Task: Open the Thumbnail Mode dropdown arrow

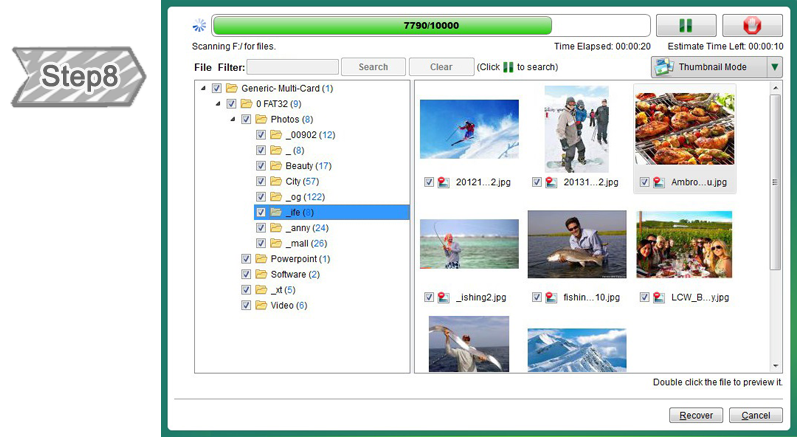Action: (774, 67)
